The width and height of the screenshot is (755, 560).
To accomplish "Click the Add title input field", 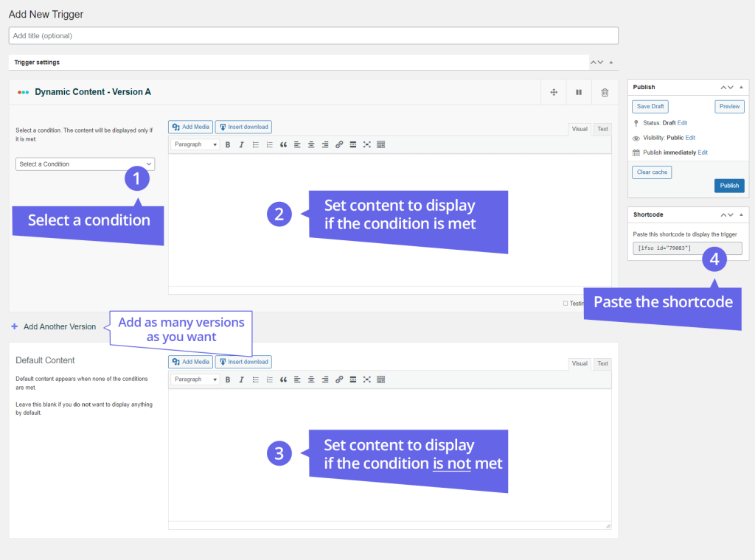I will click(313, 35).
